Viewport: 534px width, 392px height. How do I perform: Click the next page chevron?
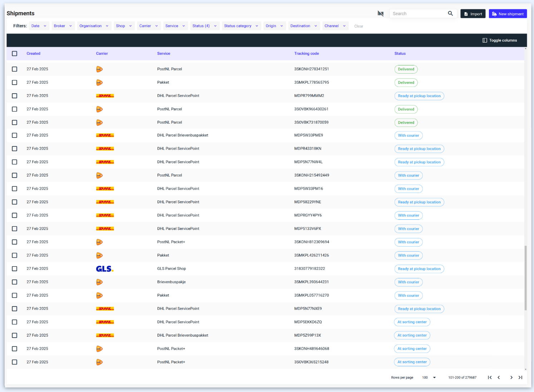pos(511,377)
